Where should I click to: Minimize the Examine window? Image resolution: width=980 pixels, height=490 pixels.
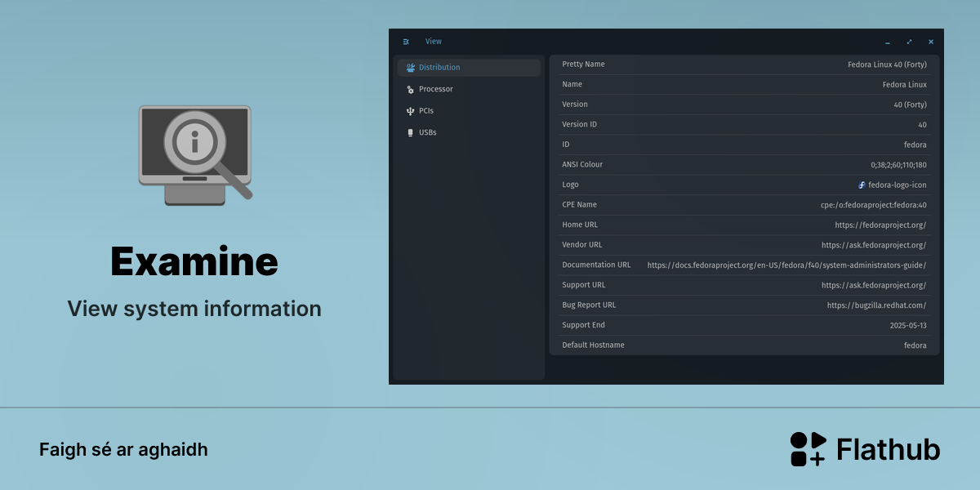tap(888, 42)
